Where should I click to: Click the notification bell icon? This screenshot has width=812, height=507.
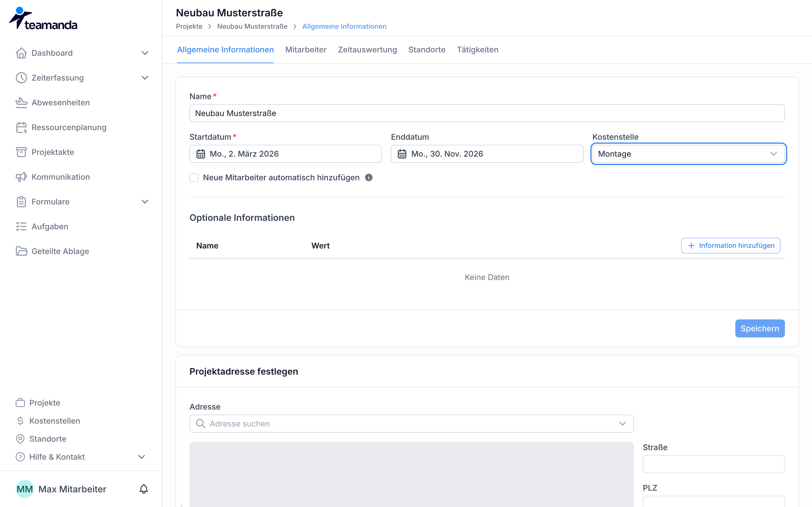tap(144, 489)
